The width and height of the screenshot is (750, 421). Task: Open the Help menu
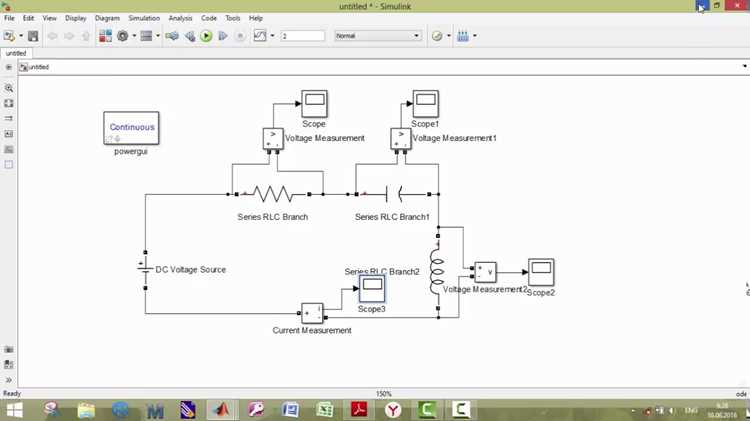(x=255, y=18)
